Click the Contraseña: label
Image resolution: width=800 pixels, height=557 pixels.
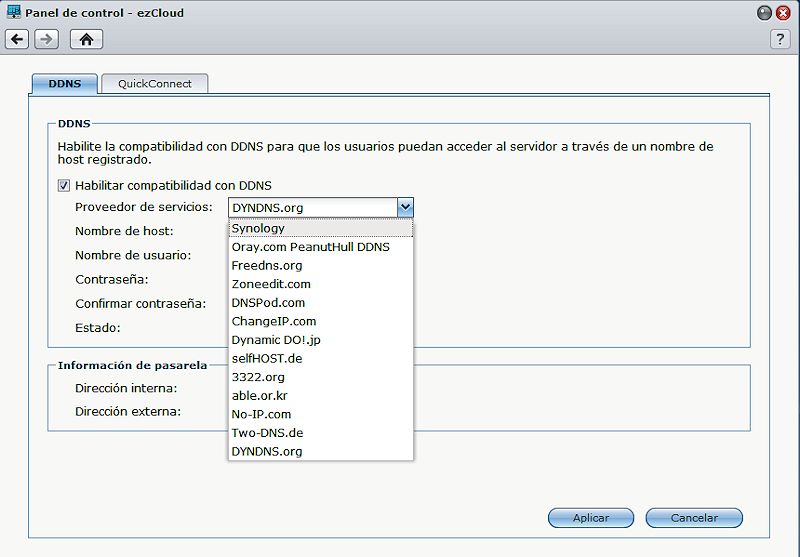point(112,280)
